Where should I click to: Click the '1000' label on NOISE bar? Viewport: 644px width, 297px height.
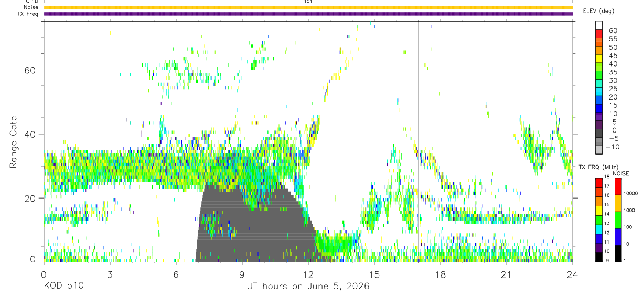(x=630, y=210)
